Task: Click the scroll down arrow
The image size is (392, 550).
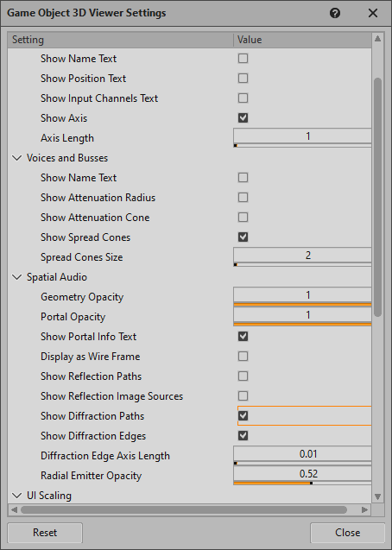Action: [377, 496]
